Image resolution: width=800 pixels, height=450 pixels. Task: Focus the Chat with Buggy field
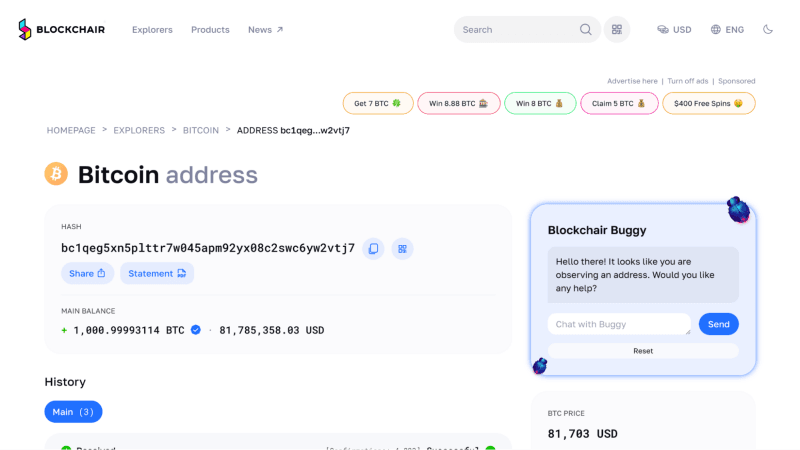point(619,324)
